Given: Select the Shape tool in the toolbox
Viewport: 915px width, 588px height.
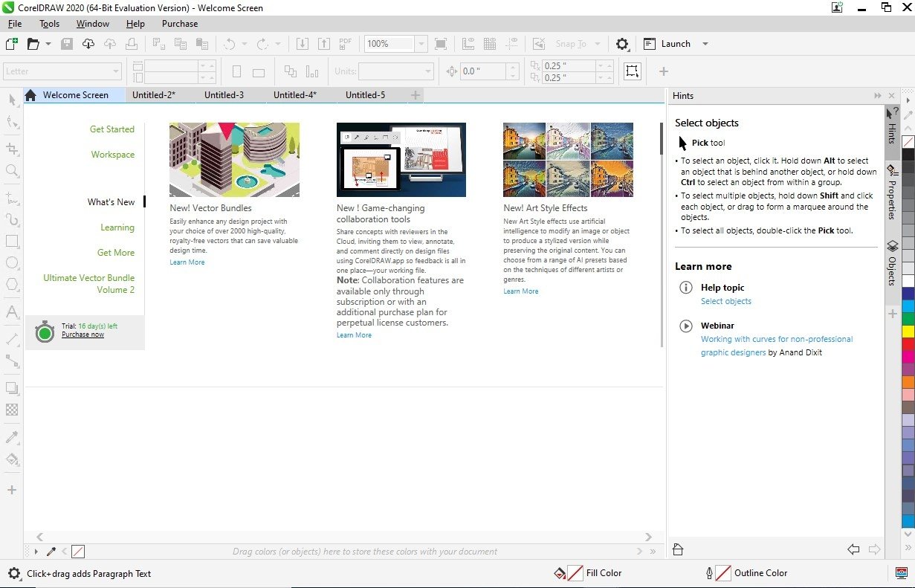Looking at the screenshot, I should coord(12,123).
